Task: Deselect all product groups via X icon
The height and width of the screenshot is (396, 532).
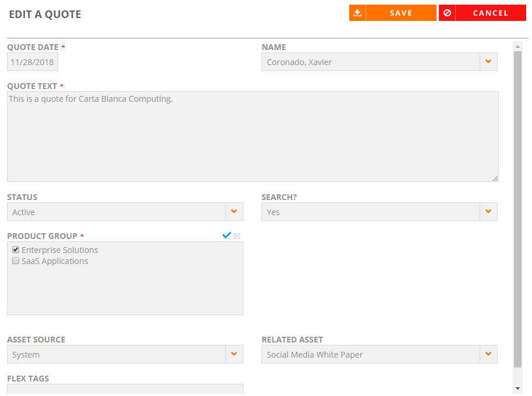Action: (x=237, y=236)
